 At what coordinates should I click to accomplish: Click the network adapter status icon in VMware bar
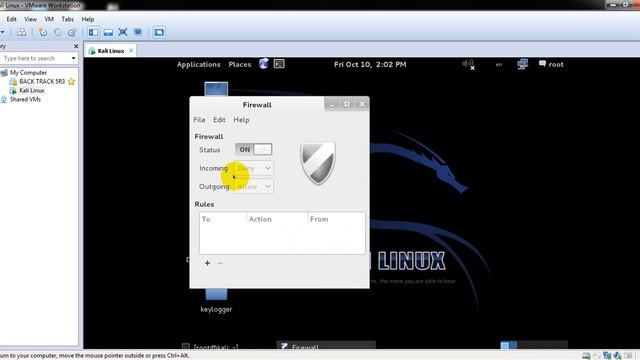coord(607,356)
